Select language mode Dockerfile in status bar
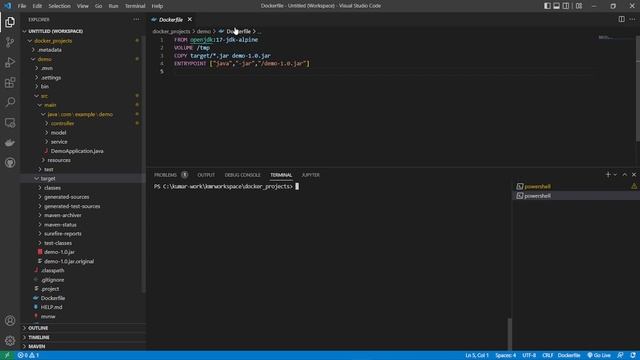Viewport: 640px width, 360px height. click(x=569, y=355)
